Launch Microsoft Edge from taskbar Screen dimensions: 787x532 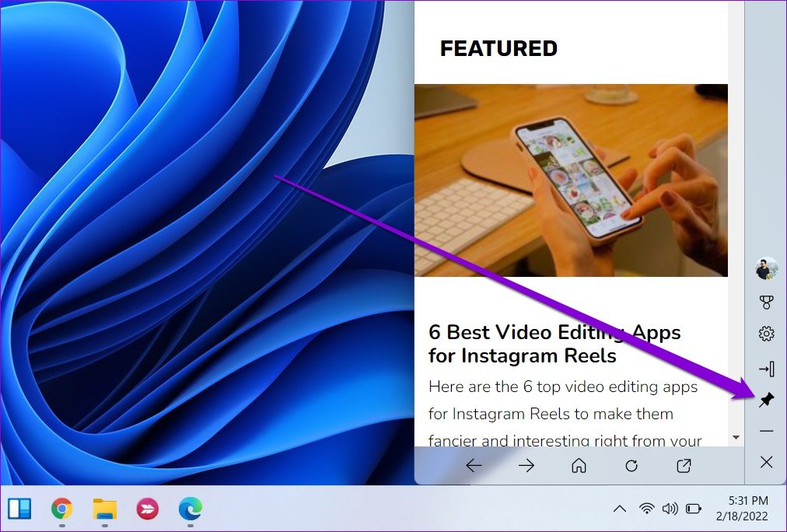[x=191, y=509]
